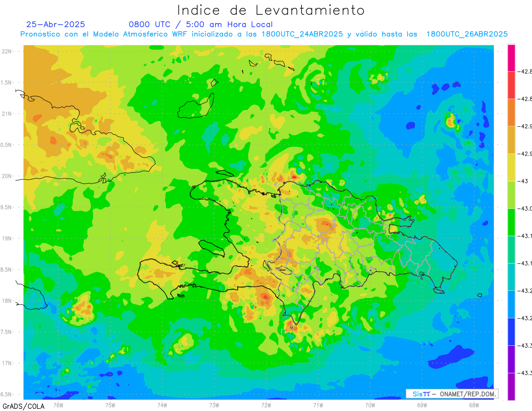Select the light azure-blue swatch in the legend
This screenshot has height=411, width=532.
511,304
